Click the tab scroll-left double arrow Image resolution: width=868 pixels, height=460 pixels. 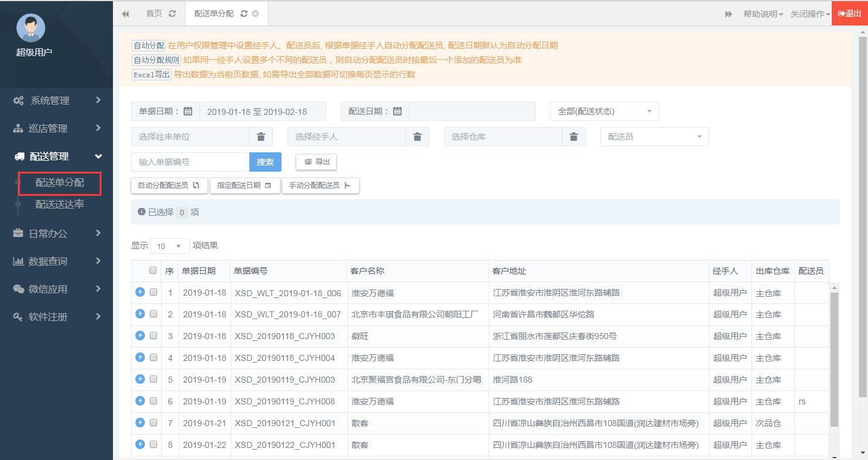(x=126, y=14)
